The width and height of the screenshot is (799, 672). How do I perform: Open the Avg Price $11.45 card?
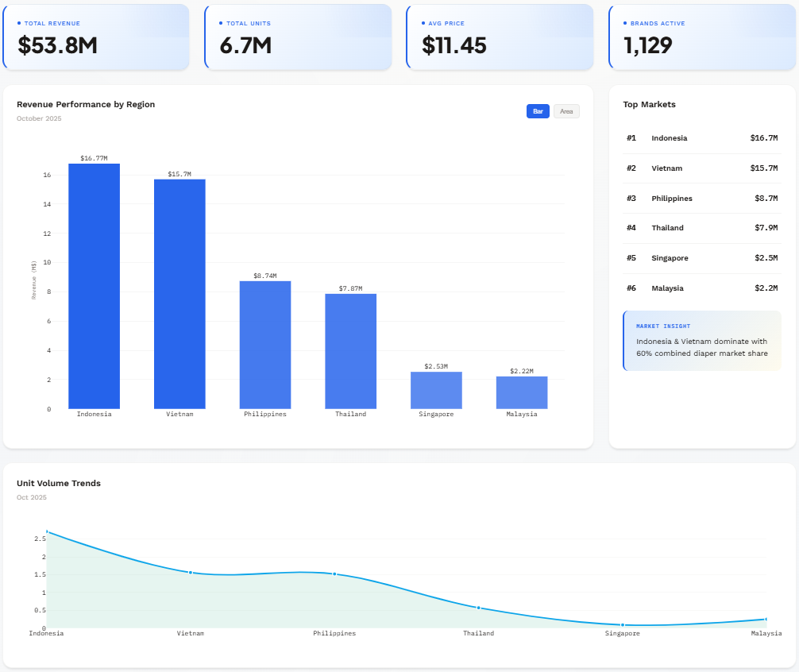500,37
